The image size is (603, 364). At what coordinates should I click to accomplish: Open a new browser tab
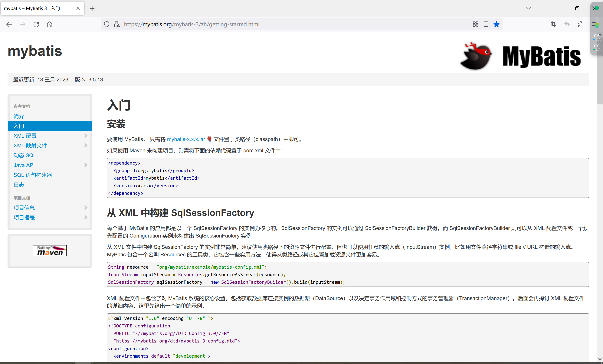click(92, 8)
